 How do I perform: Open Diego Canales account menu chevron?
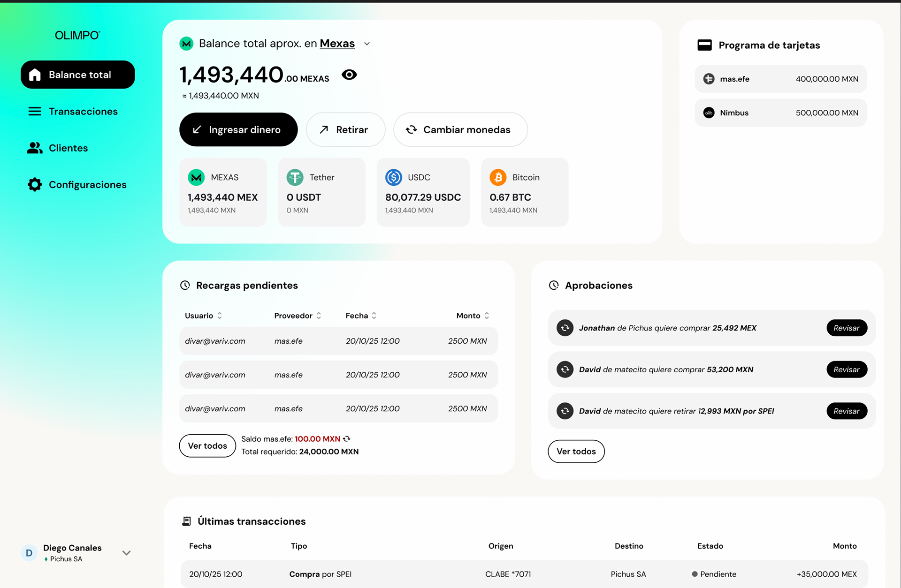tap(126, 553)
